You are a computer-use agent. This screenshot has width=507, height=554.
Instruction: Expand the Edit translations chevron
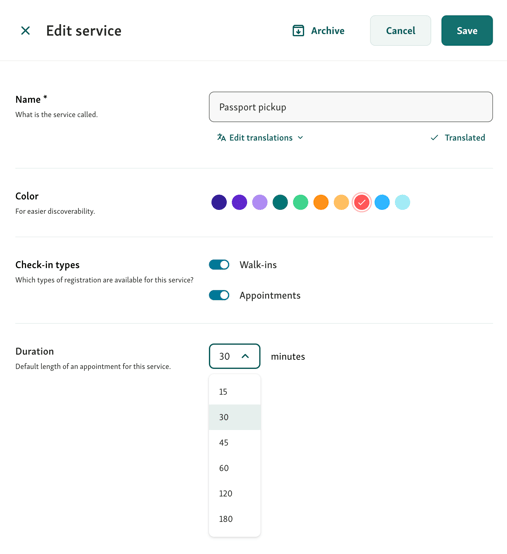300,137
